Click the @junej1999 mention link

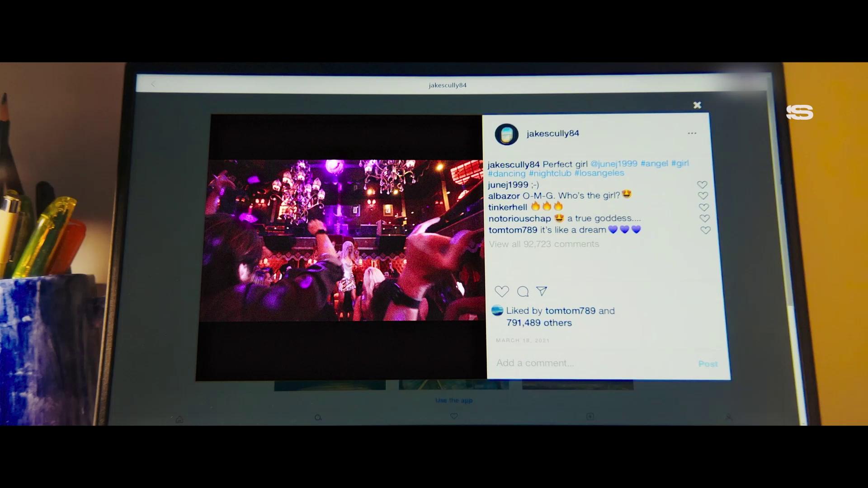pos(613,164)
